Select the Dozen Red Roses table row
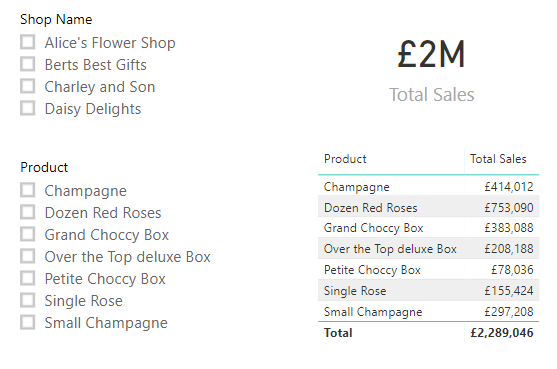557x369 pixels. coord(428,207)
